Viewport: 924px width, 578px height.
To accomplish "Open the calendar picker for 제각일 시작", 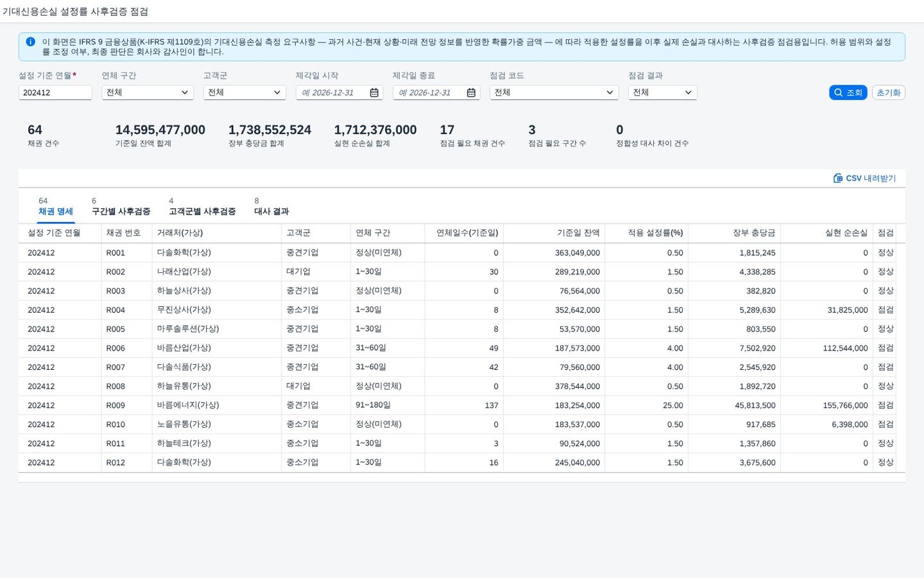I will point(374,92).
